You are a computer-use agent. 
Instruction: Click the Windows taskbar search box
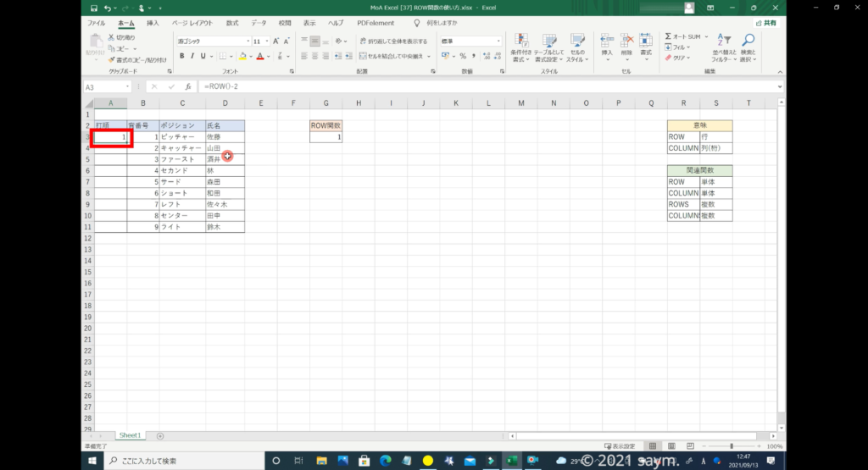(x=182, y=461)
